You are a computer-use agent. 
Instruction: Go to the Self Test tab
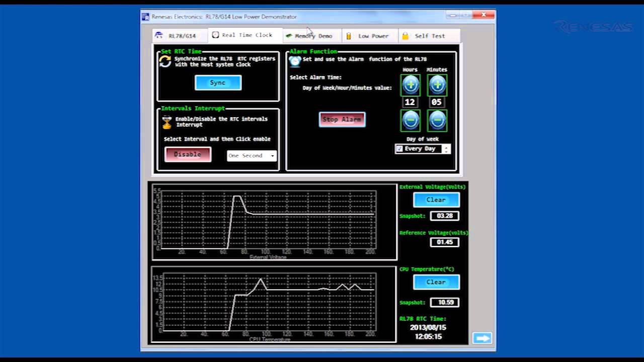pyautogui.click(x=429, y=36)
